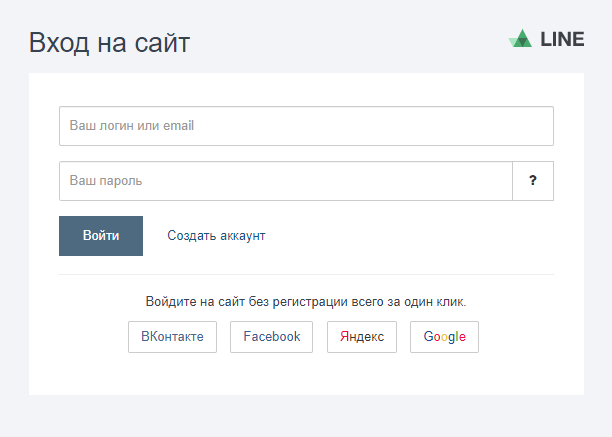The image size is (612, 437).
Task: Sign in with Google
Action: tap(445, 337)
